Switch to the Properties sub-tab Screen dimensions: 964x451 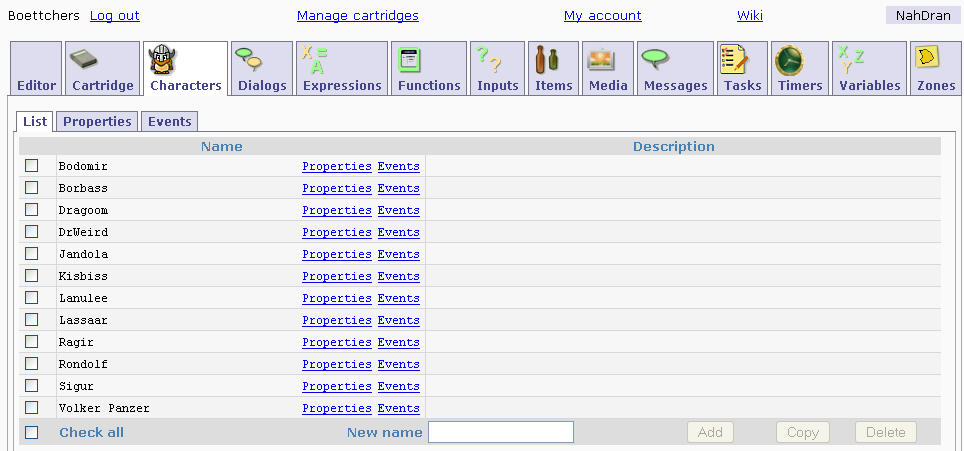click(x=97, y=121)
